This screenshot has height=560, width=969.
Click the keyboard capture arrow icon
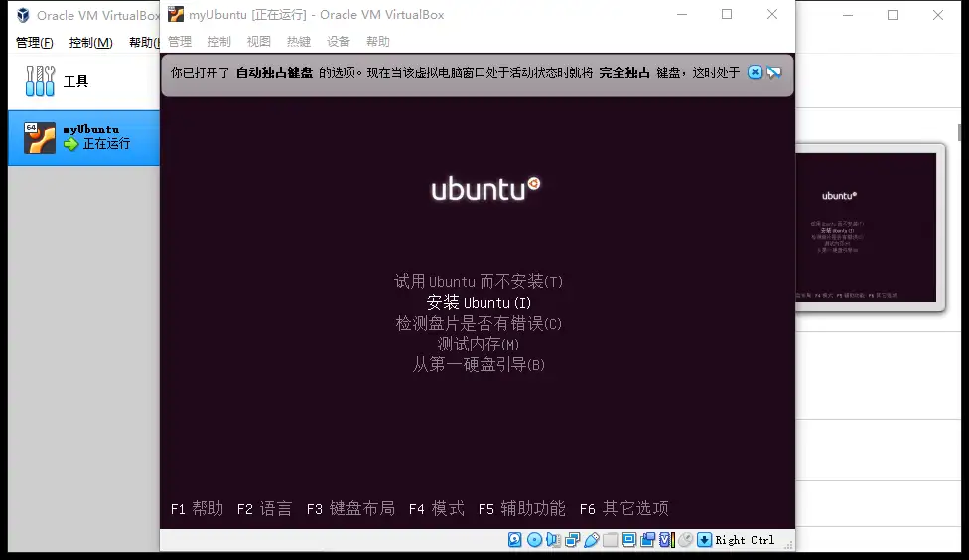[x=704, y=540]
